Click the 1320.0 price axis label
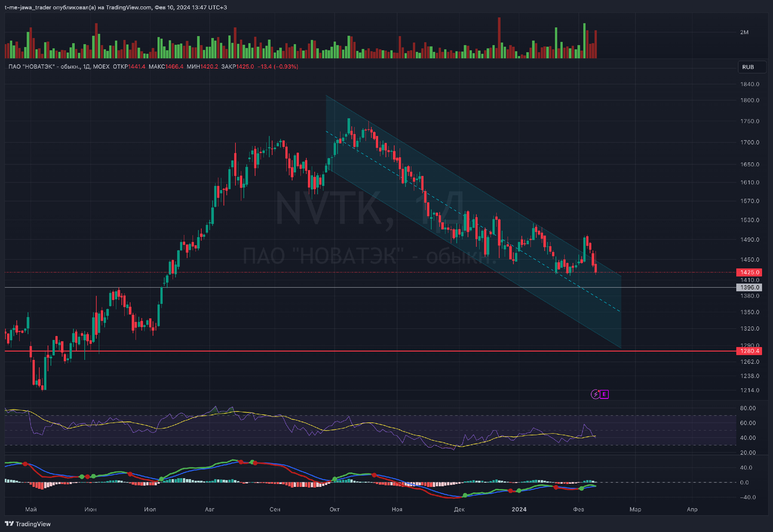Image resolution: width=773 pixels, height=532 pixels. point(750,329)
